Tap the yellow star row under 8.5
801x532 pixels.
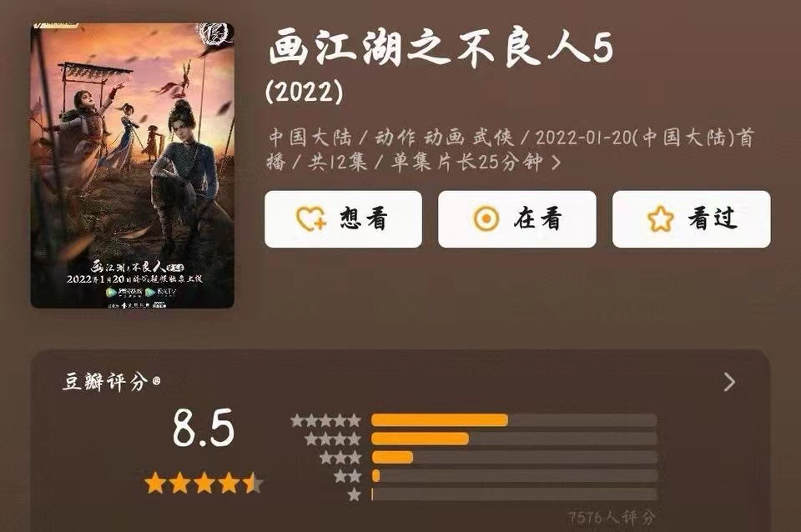pyautogui.click(x=204, y=483)
